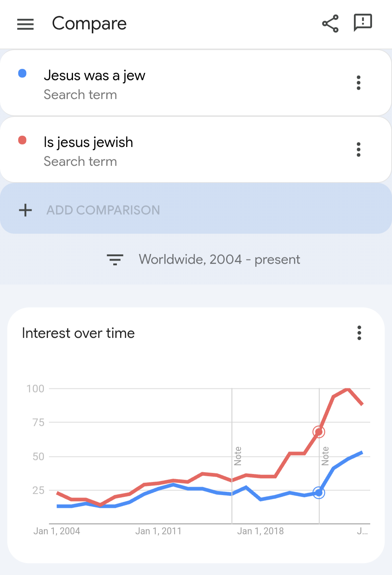Viewport: 392px width, 575px height.
Task: Select the blue highlighted data point on chart
Action: [319, 493]
